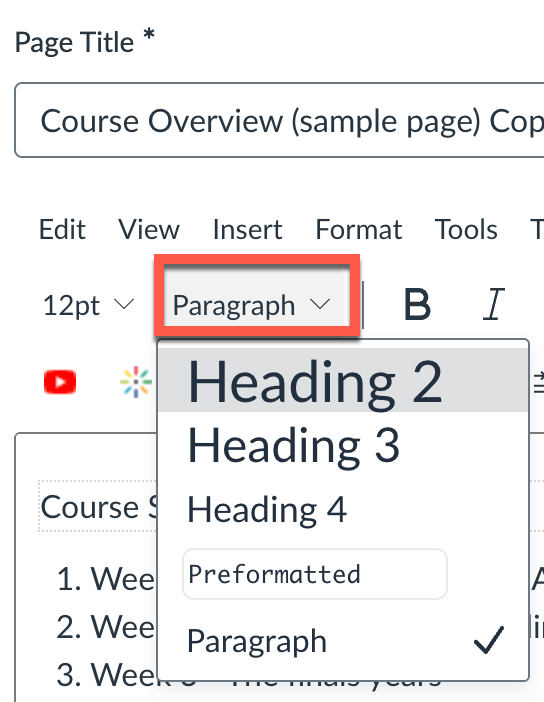
Task: Open the YouTube embed tool
Action: [60, 382]
